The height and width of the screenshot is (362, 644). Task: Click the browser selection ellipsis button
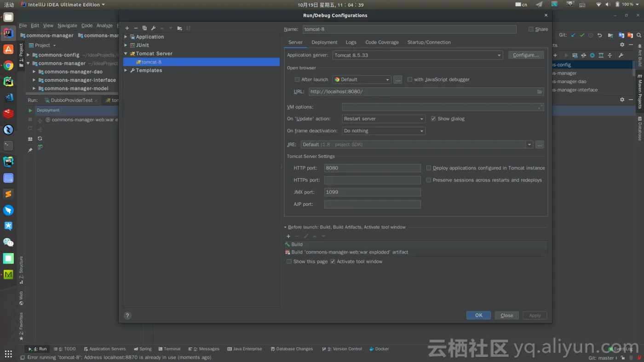[398, 79]
